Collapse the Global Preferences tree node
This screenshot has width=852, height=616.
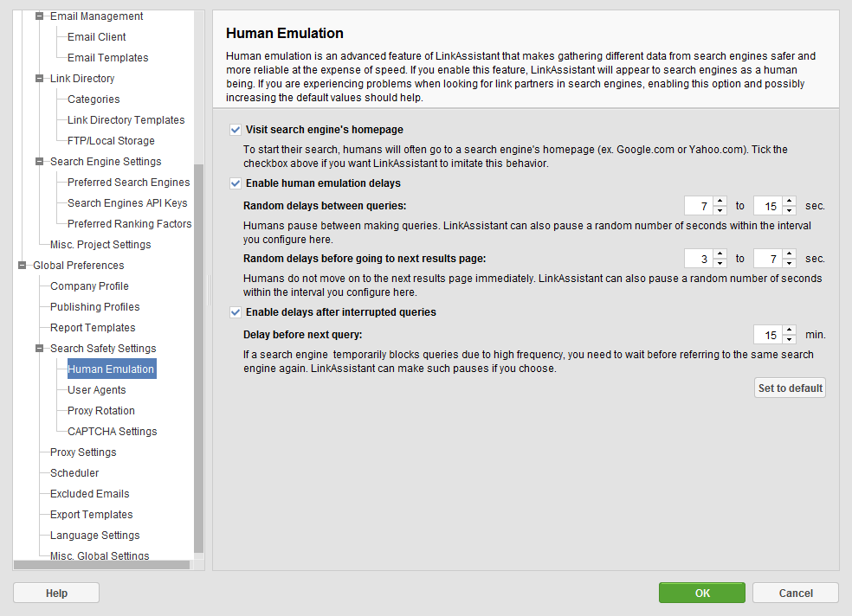coord(22,266)
